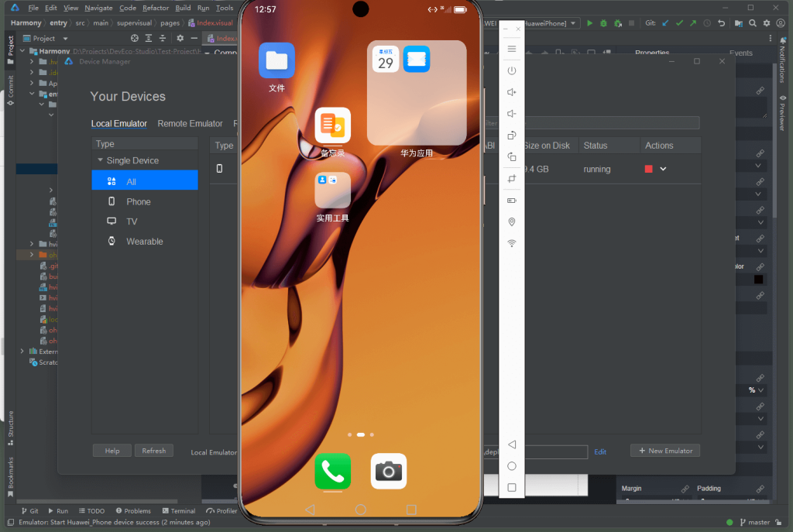
Task: Click volume up in emulator side toolbar
Action: pyautogui.click(x=512, y=92)
